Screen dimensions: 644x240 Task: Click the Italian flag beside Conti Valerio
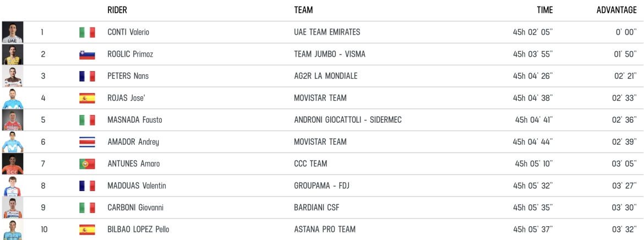tap(87, 32)
